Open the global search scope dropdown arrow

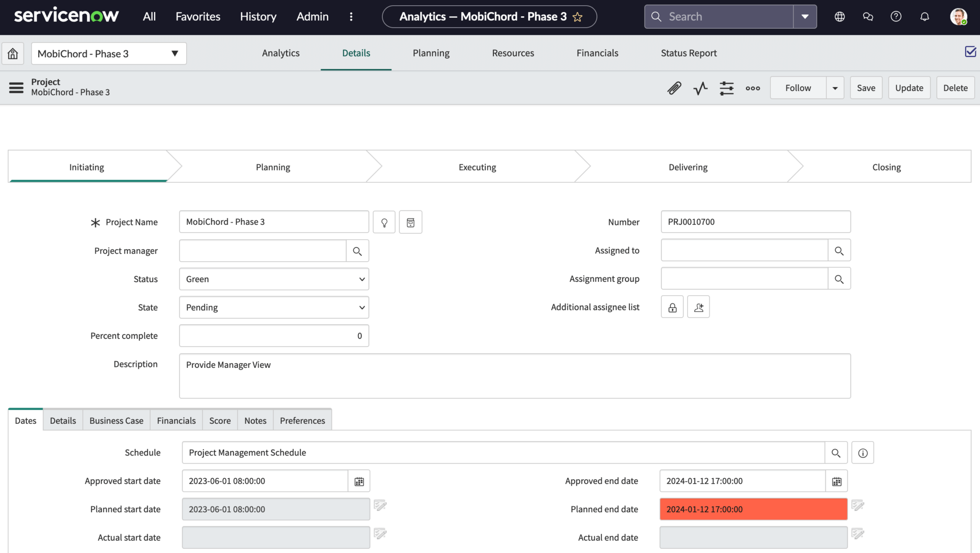(805, 17)
